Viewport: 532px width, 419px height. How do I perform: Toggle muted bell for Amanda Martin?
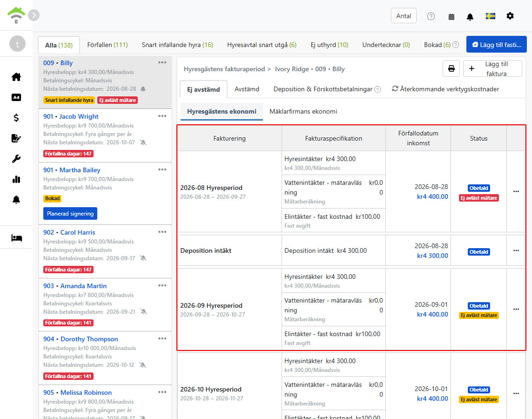143,311
